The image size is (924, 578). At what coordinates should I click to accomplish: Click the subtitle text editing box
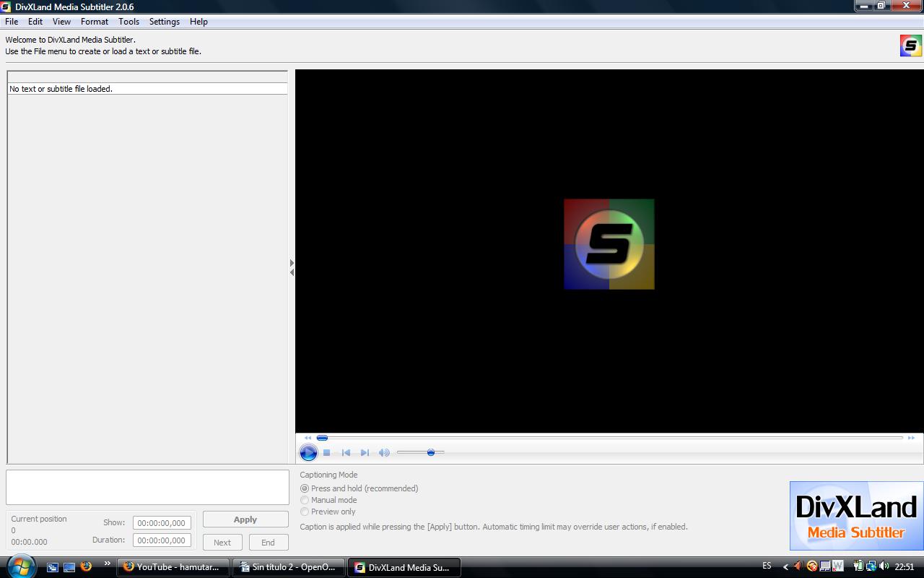[x=147, y=488]
